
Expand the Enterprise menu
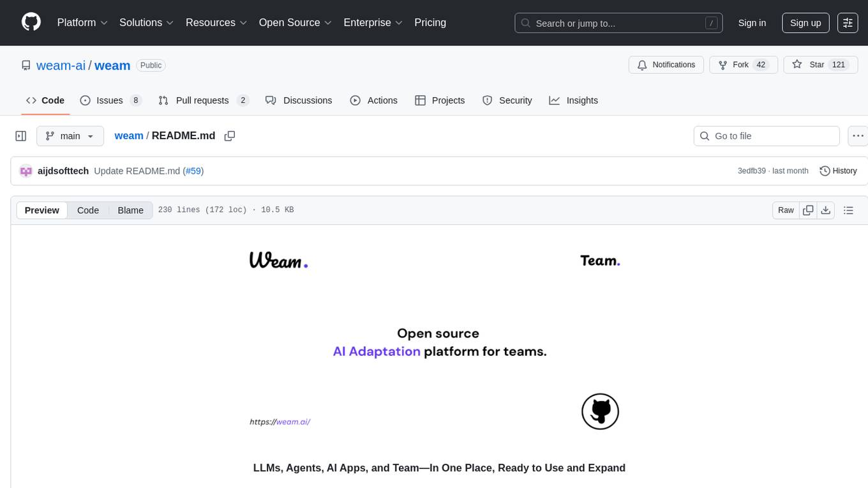pos(373,22)
